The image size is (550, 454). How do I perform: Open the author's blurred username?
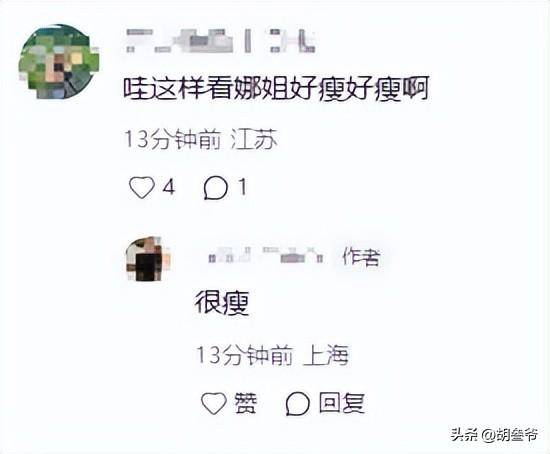(266, 255)
